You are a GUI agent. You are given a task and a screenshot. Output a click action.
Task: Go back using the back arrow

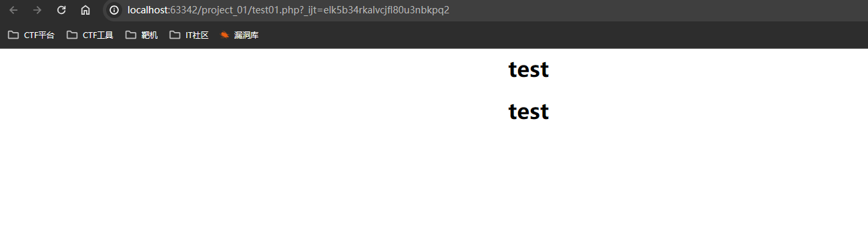coord(13,10)
